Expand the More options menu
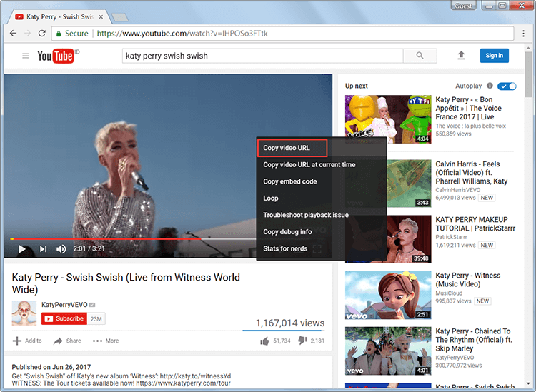The height and width of the screenshot is (392, 536). 106,341
